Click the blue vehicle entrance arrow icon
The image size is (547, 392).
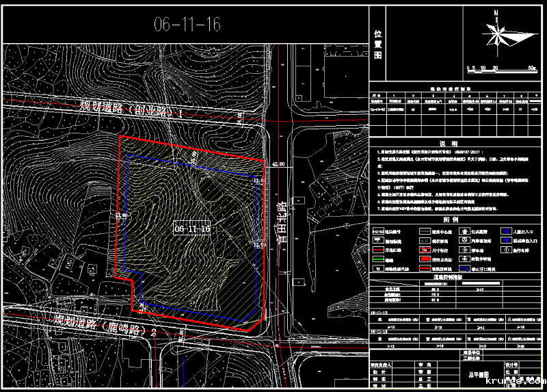coord(505,240)
